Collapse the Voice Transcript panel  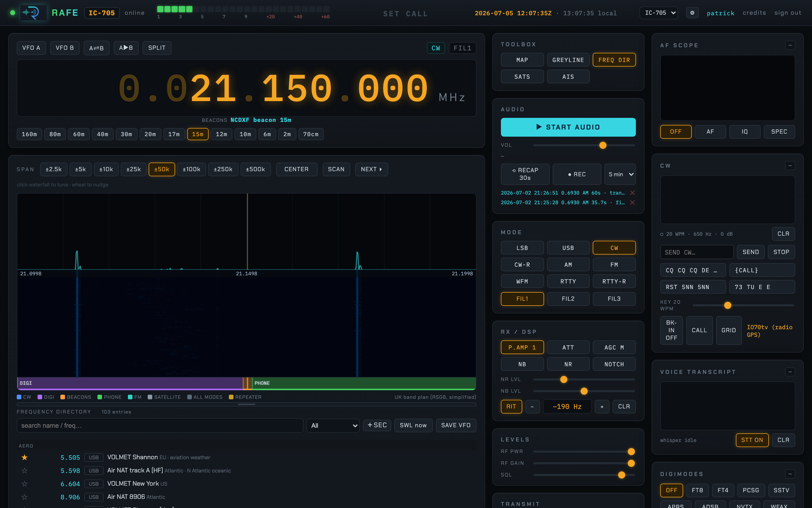pos(790,372)
